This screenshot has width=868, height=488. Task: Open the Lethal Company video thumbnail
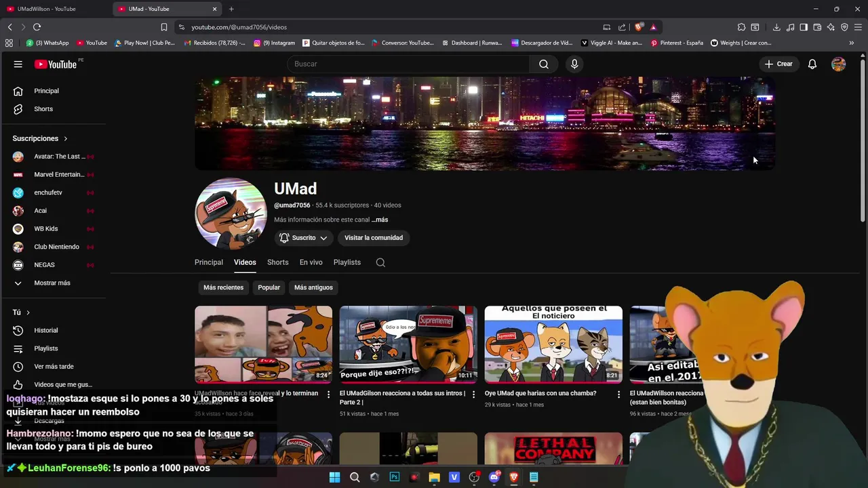point(553,449)
